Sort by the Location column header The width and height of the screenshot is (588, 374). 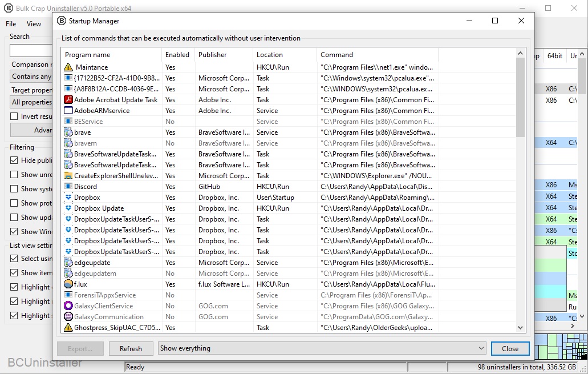pyautogui.click(x=285, y=55)
